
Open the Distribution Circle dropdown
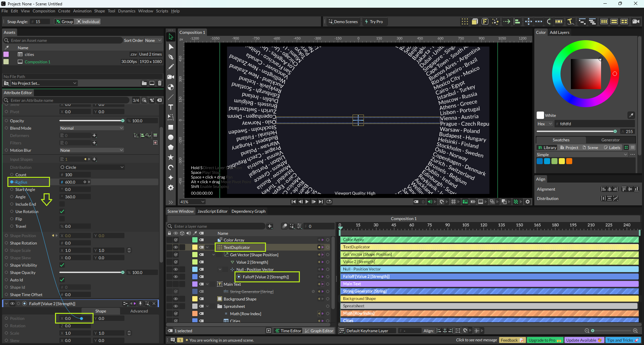pos(92,167)
